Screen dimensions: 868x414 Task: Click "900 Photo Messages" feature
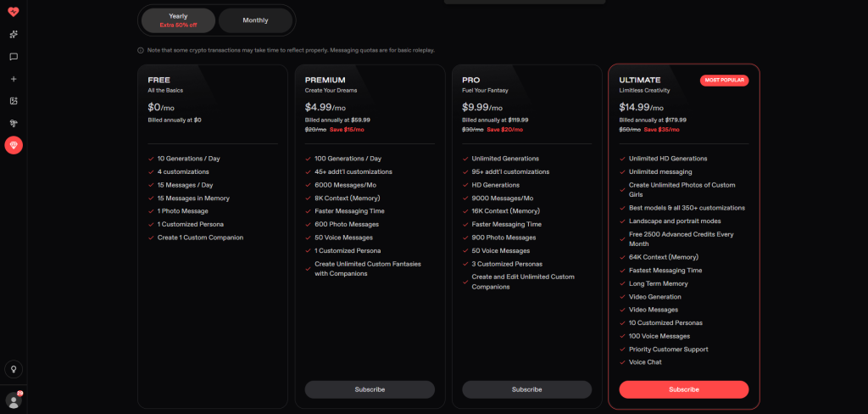pyautogui.click(x=504, y=238)
